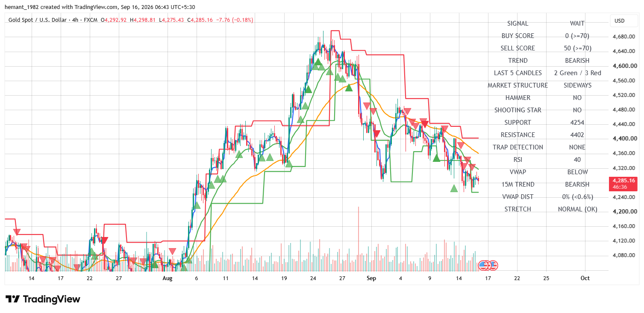Click the sell score value 50 (>=70)
Image resolution: width=644 pixels, height=313 pixels.
pyautogui.click(x=577, y=48)
